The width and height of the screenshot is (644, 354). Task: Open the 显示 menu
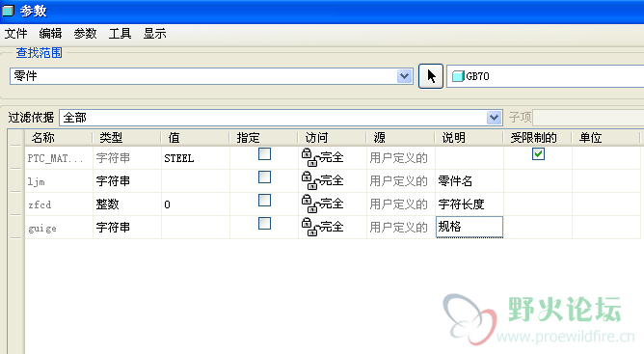pos(155,34)
